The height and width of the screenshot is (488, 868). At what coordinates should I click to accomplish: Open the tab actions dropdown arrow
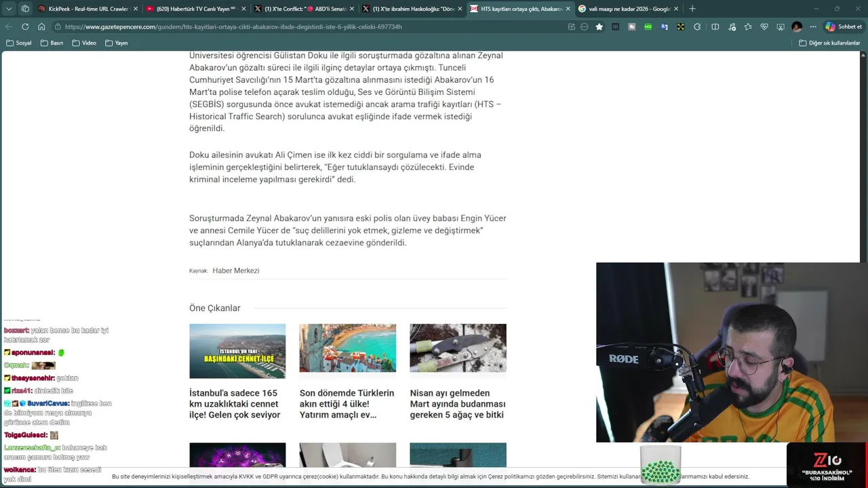tap(9, 9)
